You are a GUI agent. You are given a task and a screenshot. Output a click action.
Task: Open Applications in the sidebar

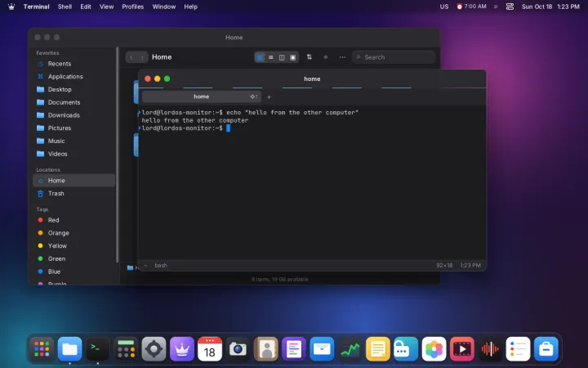tap(73, 77)
